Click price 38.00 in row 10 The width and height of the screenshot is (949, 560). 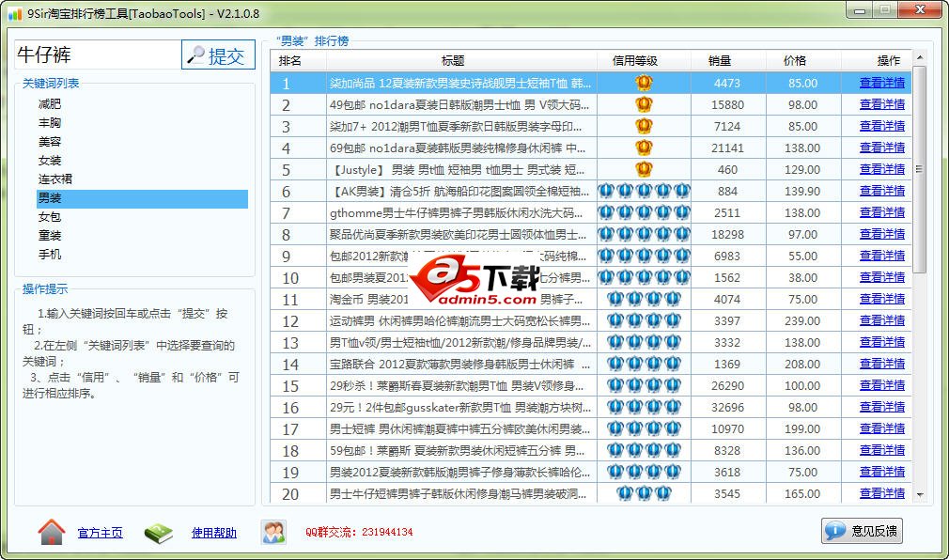[x=802, y=277]
